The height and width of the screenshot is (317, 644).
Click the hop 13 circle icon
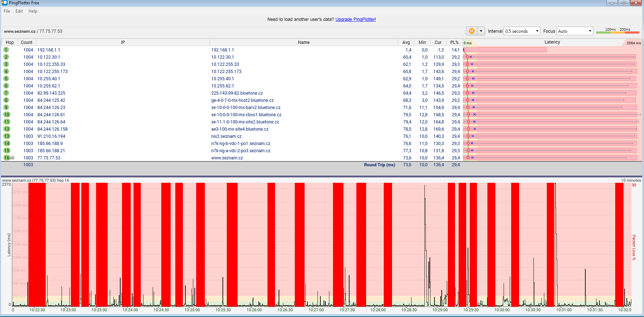point(6,136)
